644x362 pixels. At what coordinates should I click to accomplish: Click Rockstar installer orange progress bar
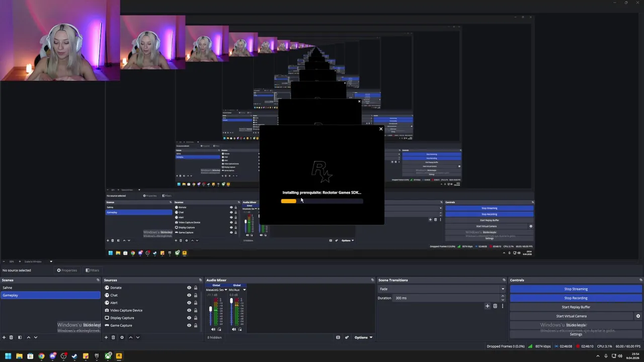point(289,201)
